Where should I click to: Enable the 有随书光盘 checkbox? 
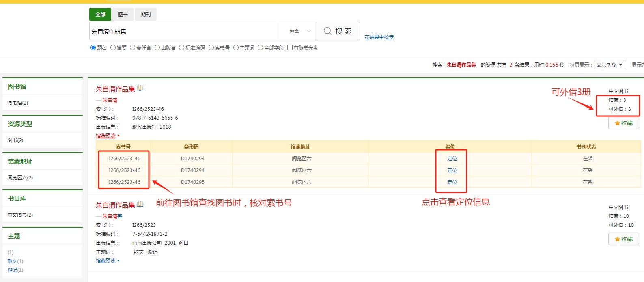click(x=290, y=48)
